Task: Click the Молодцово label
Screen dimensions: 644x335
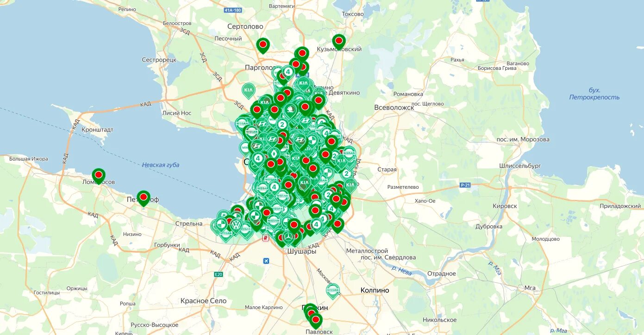Action: (545, 239)
